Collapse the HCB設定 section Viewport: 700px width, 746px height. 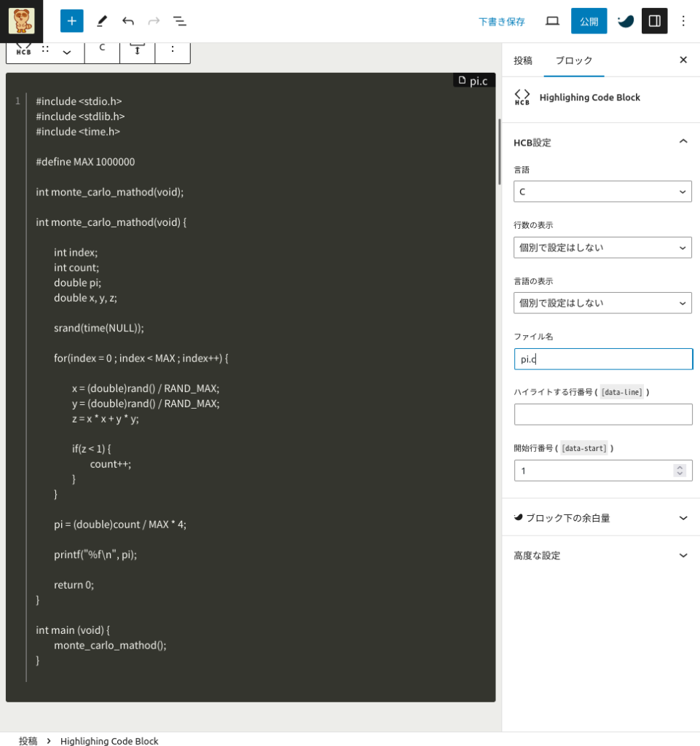click(x=683, y=142)
